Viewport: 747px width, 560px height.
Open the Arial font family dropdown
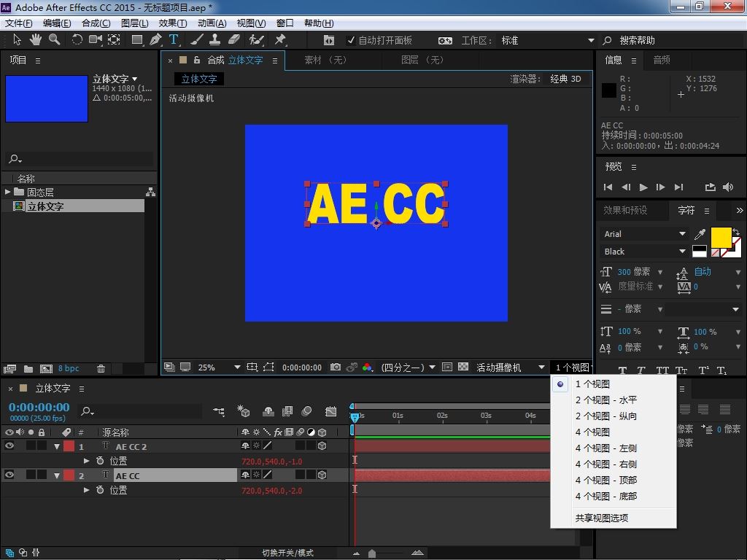pos(644,234)
